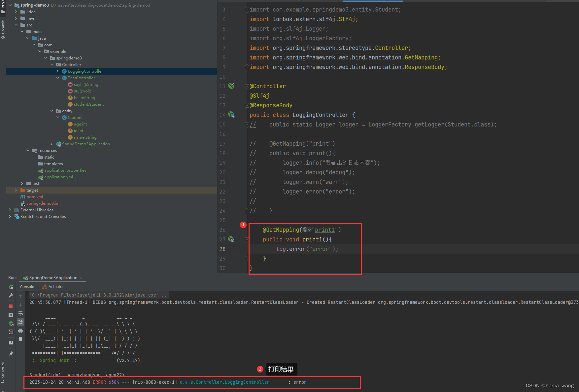Place cursor on log.error line 28
The image size is (579, 392).
pyautogui.click(x=307, y=249)
